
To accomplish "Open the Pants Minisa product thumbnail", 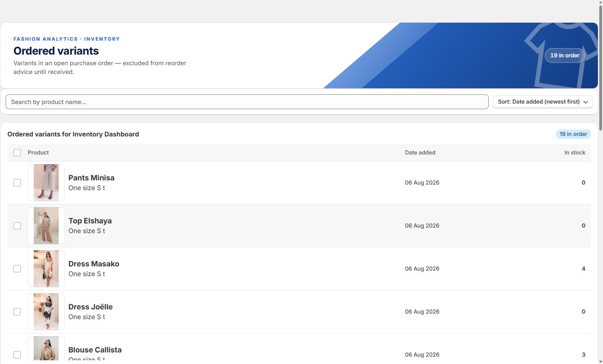I will click(x=46, y=183).
